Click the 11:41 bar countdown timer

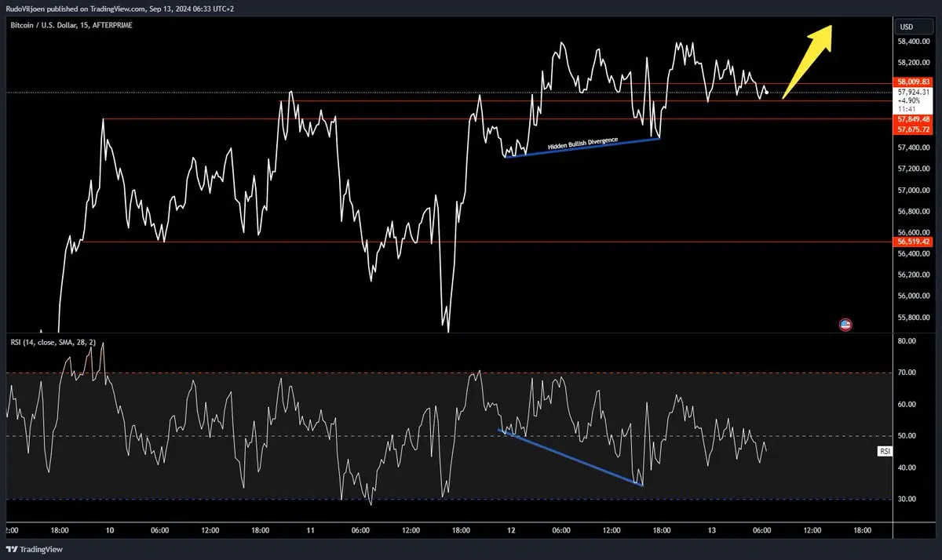pos(907,109)
